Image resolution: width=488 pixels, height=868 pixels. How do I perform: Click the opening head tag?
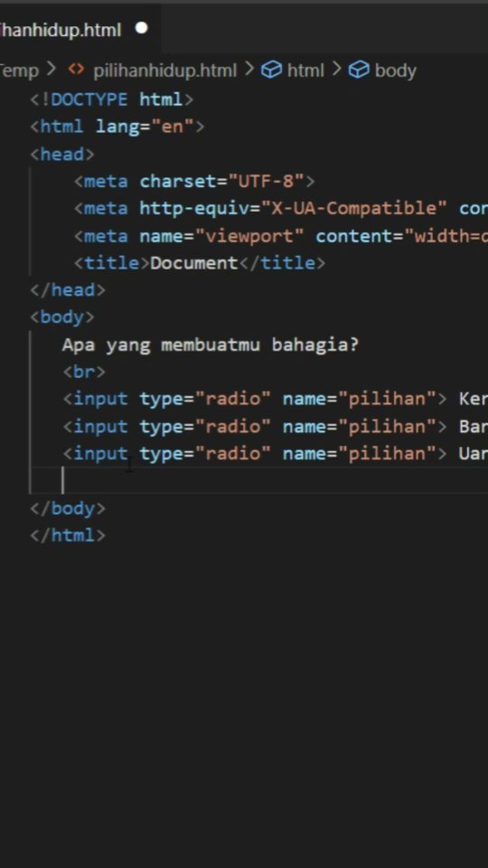point(62,155)
